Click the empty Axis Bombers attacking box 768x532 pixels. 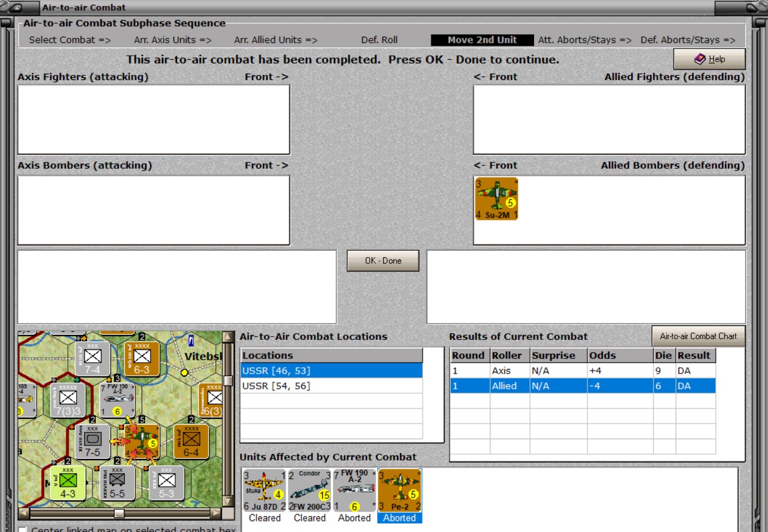point(154,210)
